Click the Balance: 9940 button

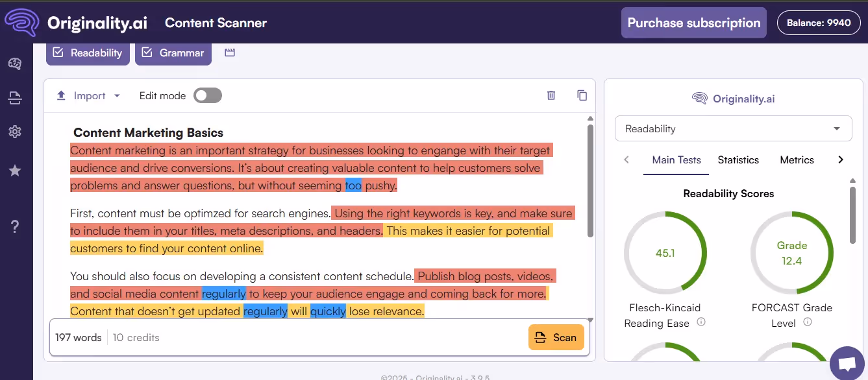click(819, 23)
